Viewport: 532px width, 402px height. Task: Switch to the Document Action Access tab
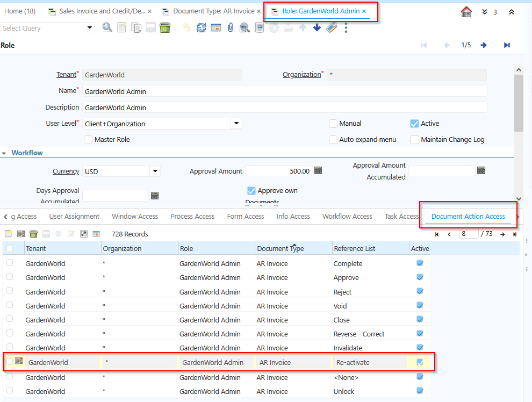[468, 216]
